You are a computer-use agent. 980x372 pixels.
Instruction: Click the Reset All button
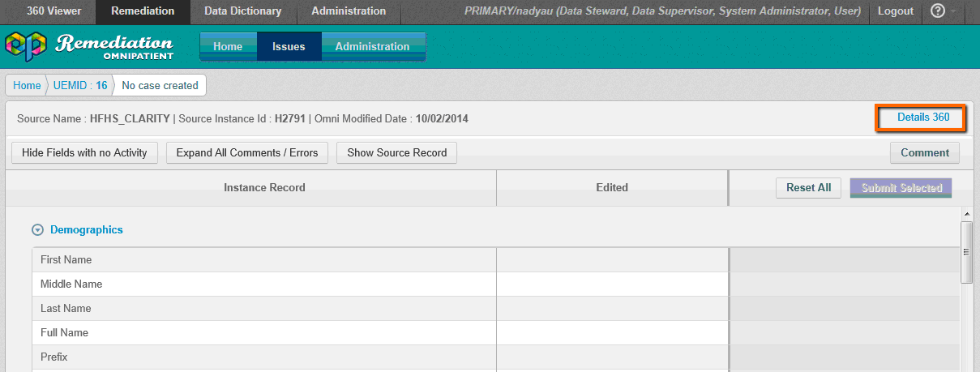(x=808, y=187)
